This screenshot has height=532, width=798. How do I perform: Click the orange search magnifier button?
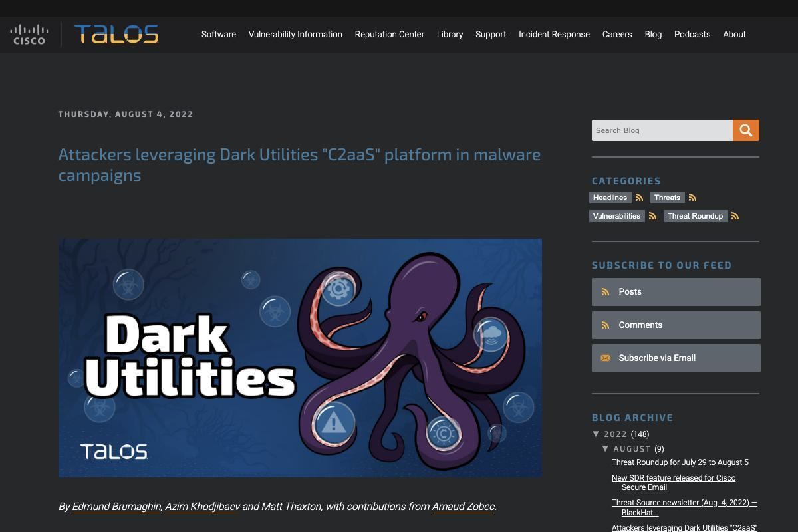tap(746, 130)
